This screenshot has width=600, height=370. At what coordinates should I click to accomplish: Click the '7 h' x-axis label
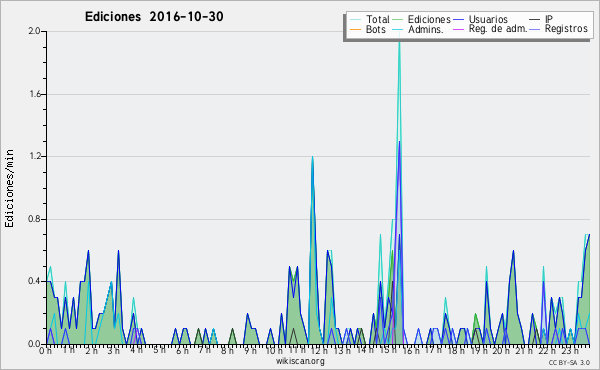(x=205, y=350)
